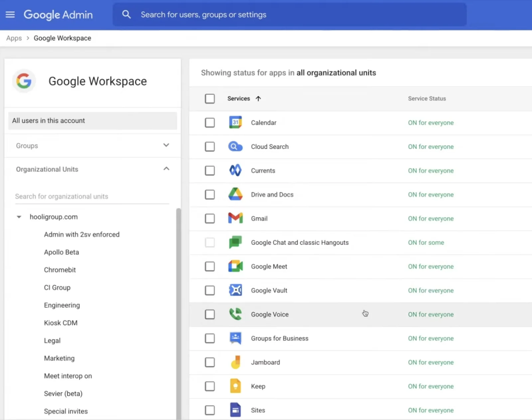This screenshot has width=532, height=420.
Task: Select the Meet interop on unit
Action: click(x=68, y=376)
